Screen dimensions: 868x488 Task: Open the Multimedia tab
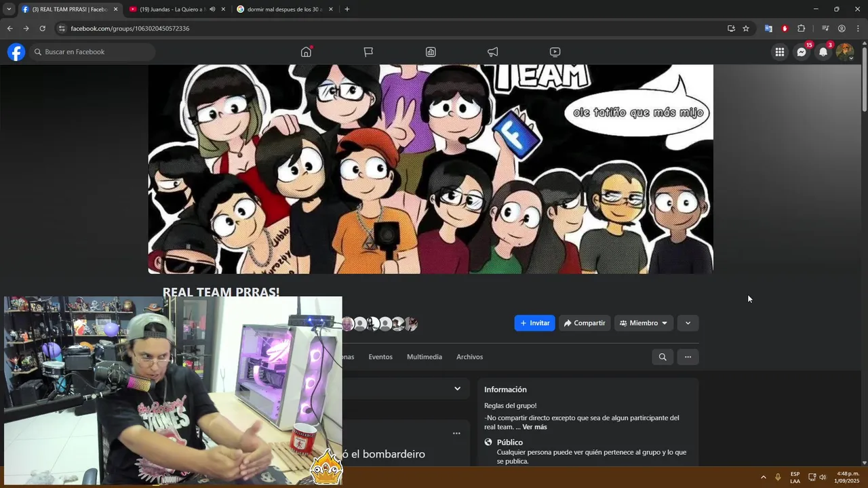click(425, 357)
